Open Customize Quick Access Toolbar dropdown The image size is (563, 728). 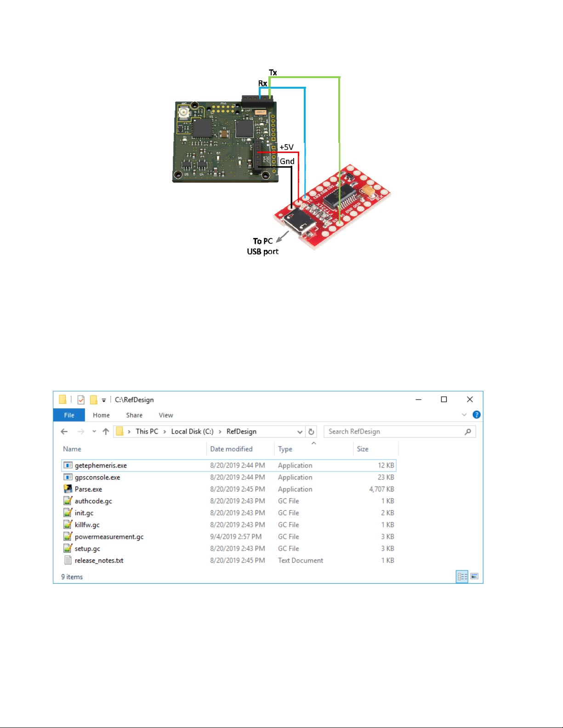tap(104, 400)
